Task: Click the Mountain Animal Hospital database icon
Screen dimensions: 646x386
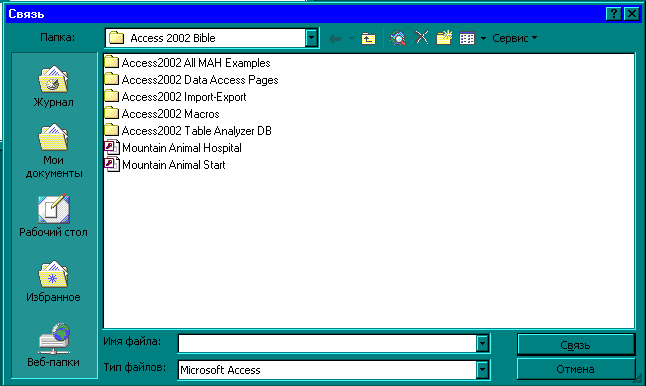Action: click(x=112, y=147)
